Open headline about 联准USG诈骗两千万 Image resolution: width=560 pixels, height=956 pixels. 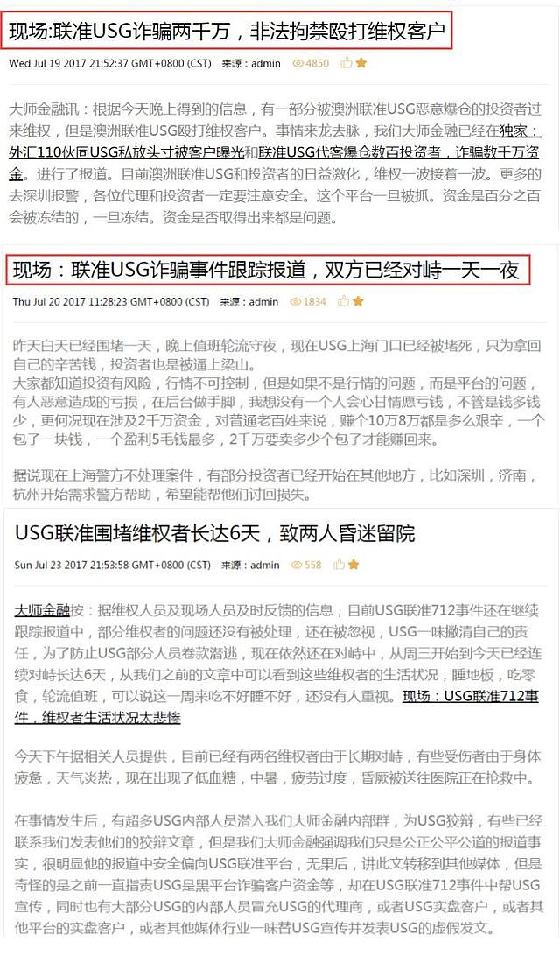pyautogui.click(x=227, y=32)
